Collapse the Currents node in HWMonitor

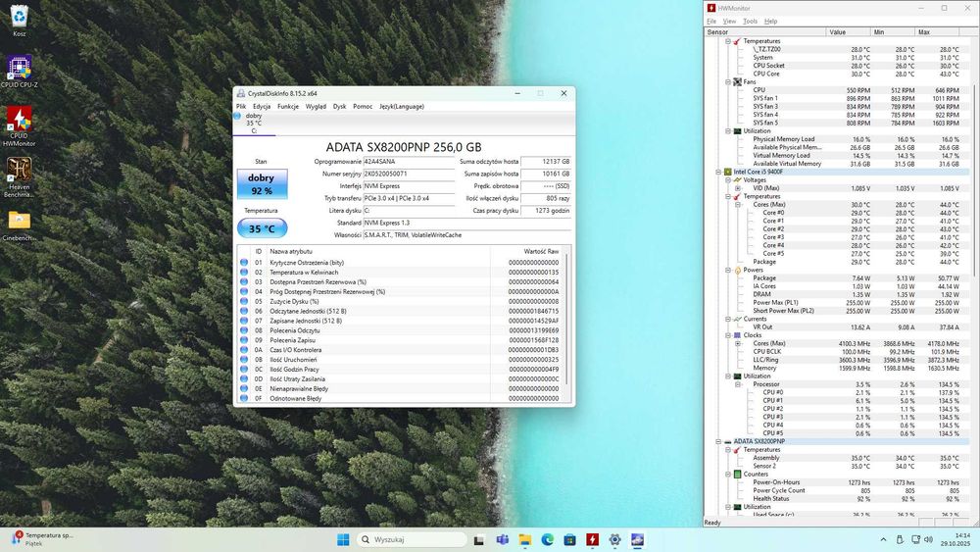point(728,319)
